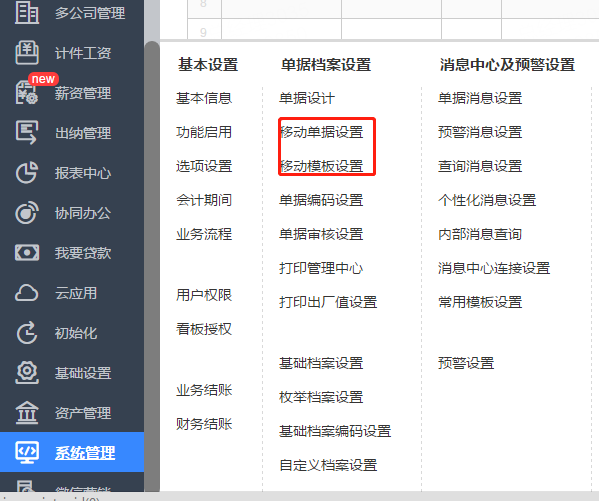Open 打印管理中心

click(321, 268)
